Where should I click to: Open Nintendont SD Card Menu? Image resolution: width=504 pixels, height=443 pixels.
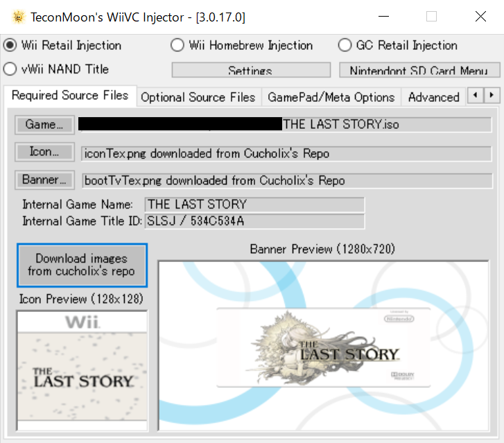pos(419,70)
